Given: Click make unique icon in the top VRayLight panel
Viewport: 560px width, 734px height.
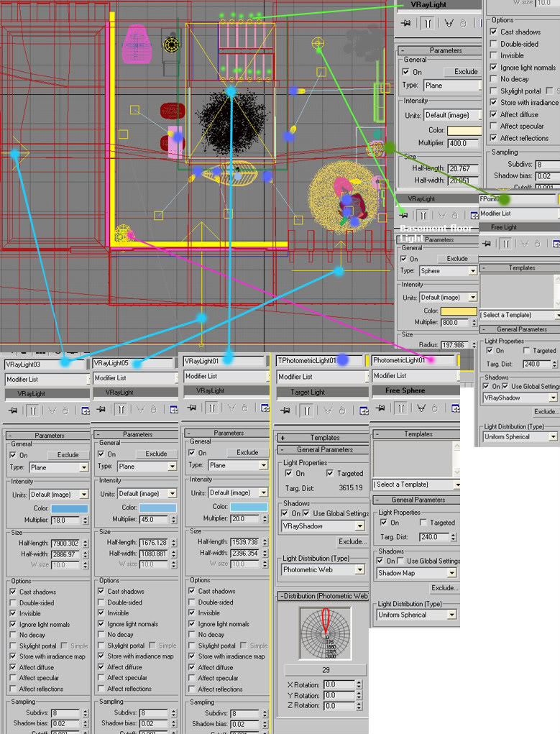Looking at the screenshot, I should click(449, 23).
